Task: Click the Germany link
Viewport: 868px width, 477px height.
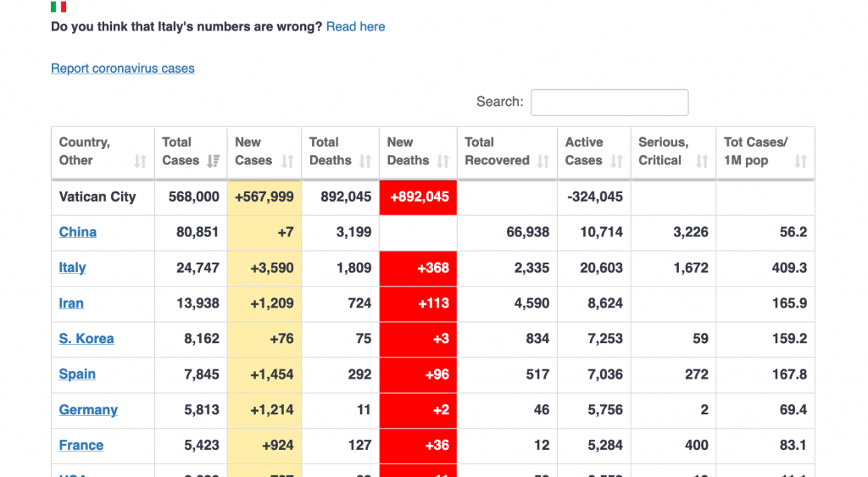Action: tap(88, 410)
